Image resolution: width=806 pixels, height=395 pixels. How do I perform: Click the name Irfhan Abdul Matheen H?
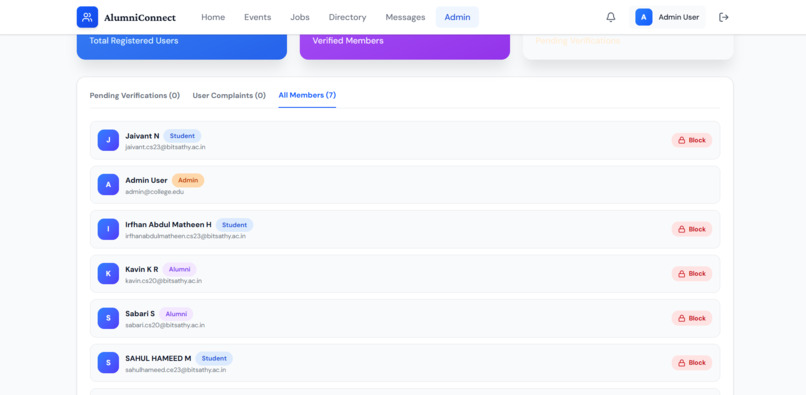[x=168, y=225]
